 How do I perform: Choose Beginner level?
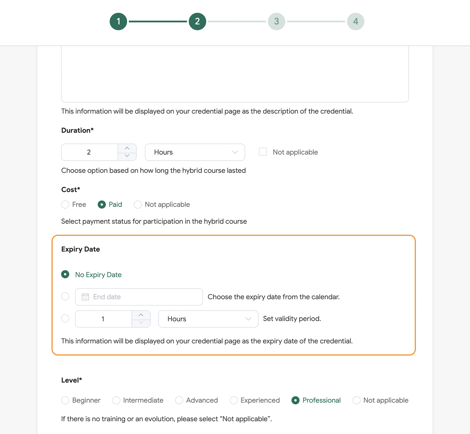[x=65, y=400]
